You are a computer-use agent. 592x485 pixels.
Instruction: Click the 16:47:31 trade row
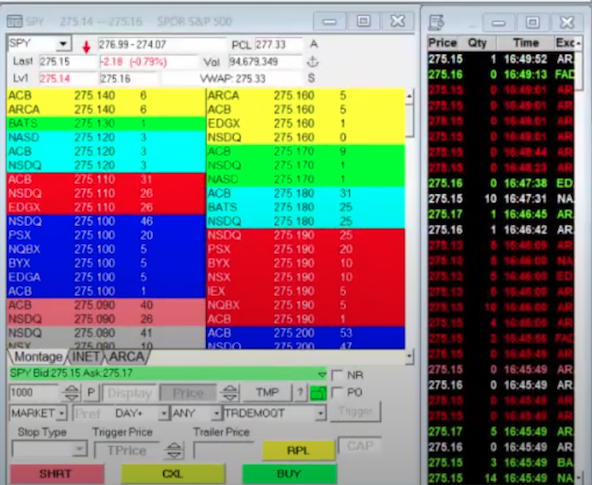coord(501,199)
